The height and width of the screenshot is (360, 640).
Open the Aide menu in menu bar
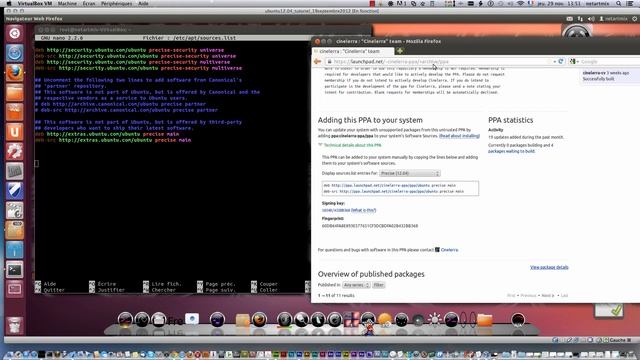[143, 4]
